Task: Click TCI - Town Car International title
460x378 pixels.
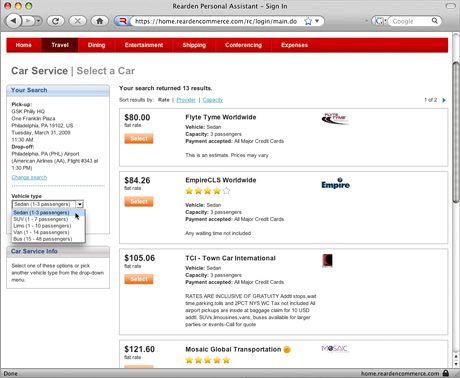Action: coord(230,258)
